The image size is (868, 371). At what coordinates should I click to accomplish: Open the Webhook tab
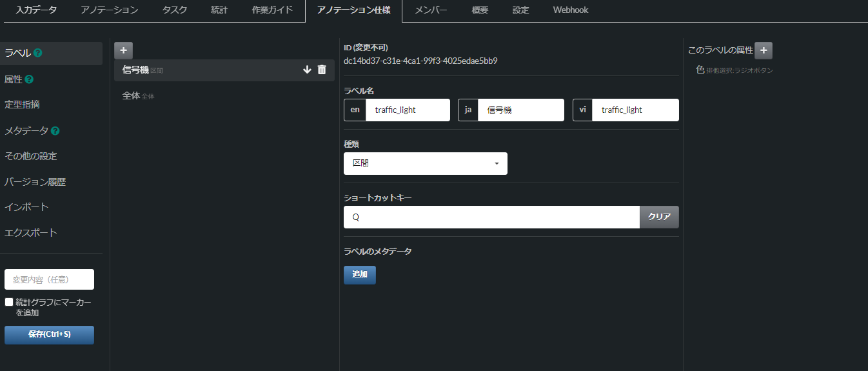[571, 10]
